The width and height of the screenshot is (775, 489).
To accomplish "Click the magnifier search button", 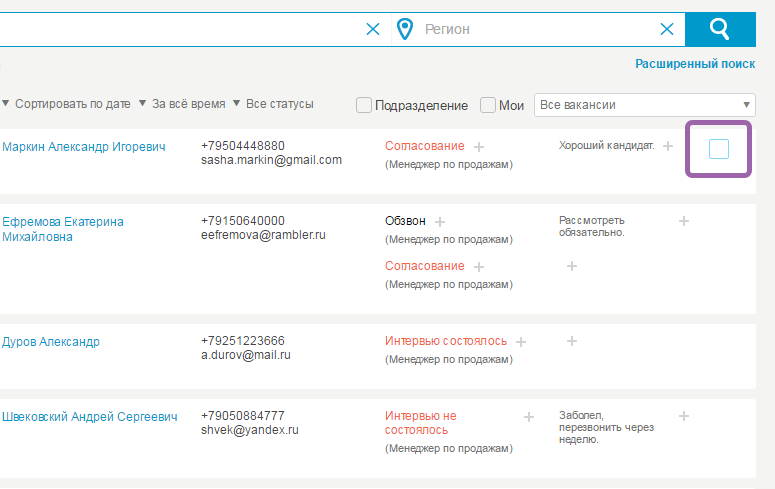I will pyautogui.click(x=720, y=29).
